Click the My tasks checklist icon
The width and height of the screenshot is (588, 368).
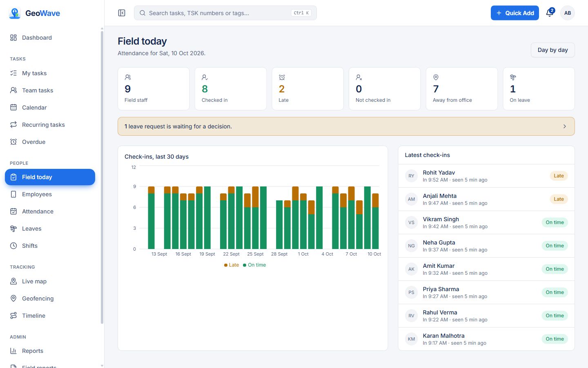pyautogui.click(x=13, y=73)
